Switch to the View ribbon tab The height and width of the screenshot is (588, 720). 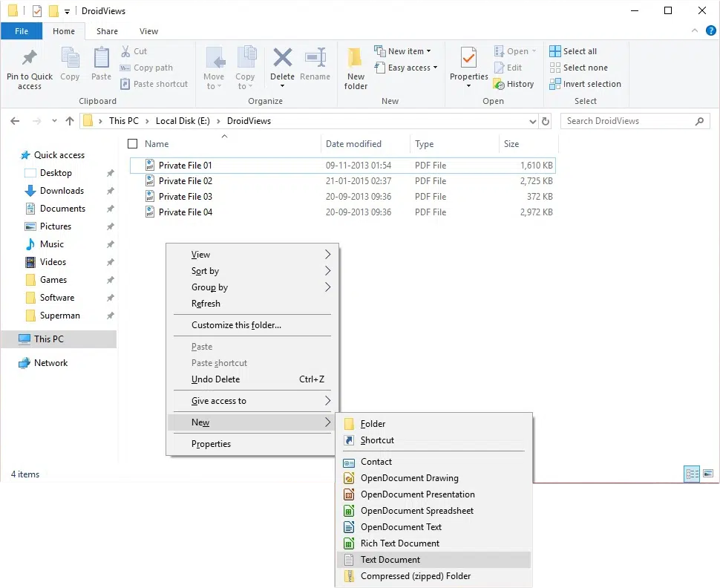tap(148, 31)
